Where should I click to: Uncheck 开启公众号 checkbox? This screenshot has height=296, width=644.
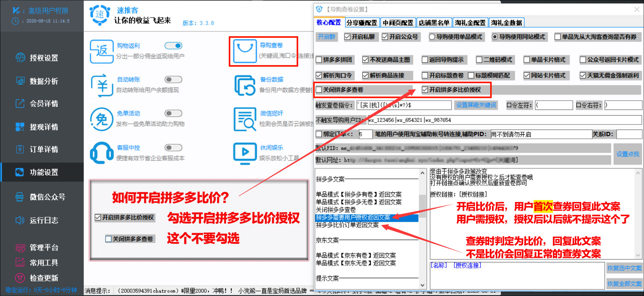(x=385, y=37)
